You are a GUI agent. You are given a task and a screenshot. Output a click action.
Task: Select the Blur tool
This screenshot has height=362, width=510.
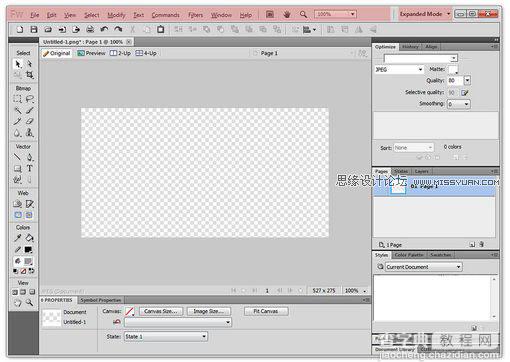(x=18, y=133)
